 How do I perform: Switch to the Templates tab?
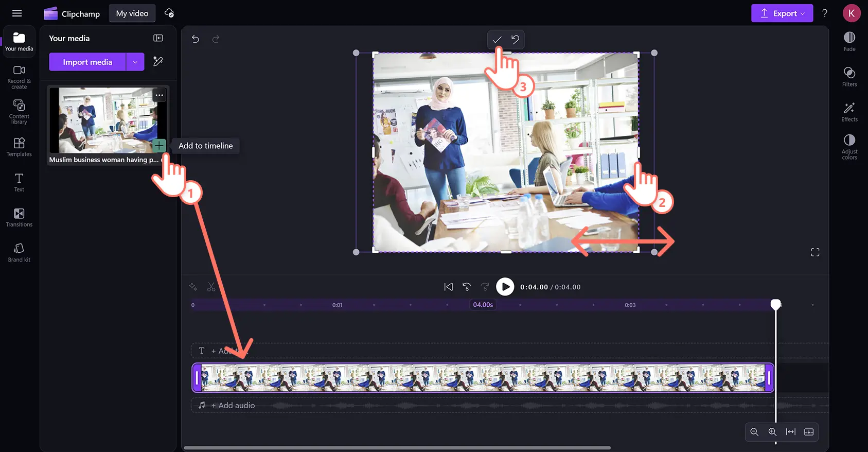click(x=19, y=147)
